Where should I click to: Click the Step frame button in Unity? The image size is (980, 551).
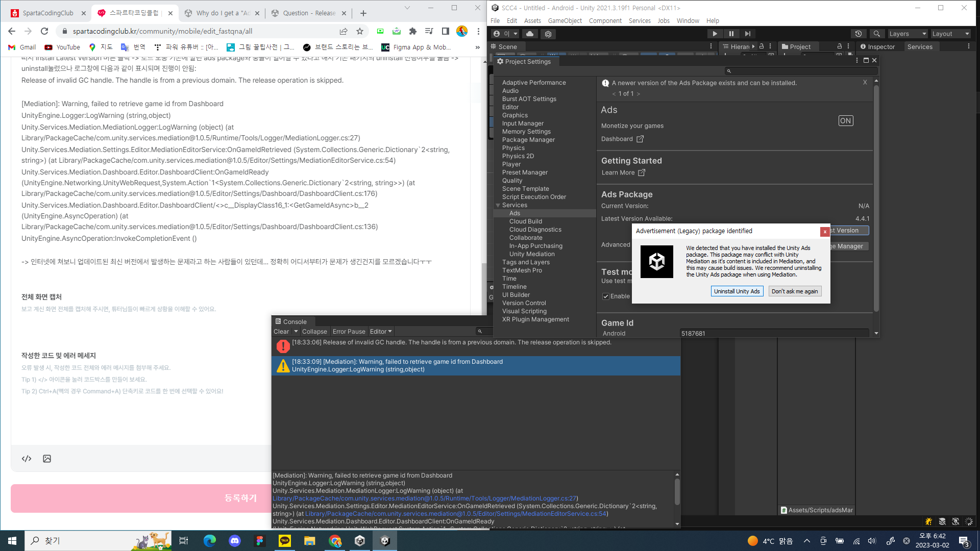pyautogui.click(x=747, y=34)
